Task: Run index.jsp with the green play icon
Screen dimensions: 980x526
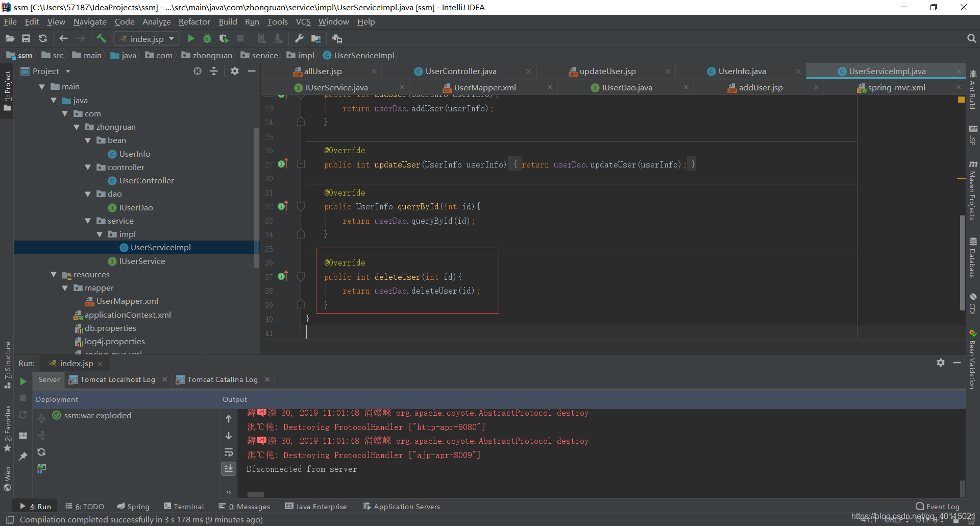Action: [x=191, y=38]
